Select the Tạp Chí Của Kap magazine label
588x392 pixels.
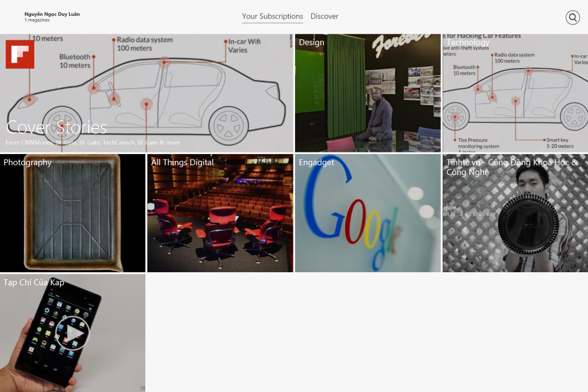pos(34,283)
